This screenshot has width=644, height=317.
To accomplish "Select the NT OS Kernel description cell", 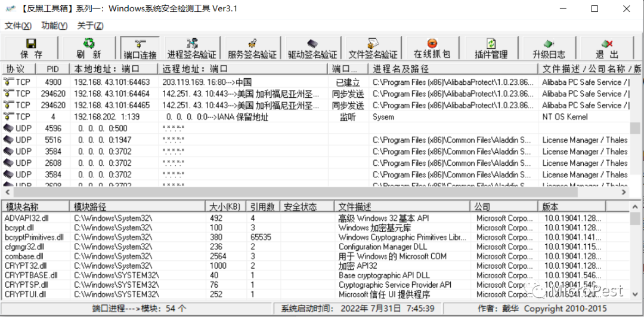I will click(565, 117).
